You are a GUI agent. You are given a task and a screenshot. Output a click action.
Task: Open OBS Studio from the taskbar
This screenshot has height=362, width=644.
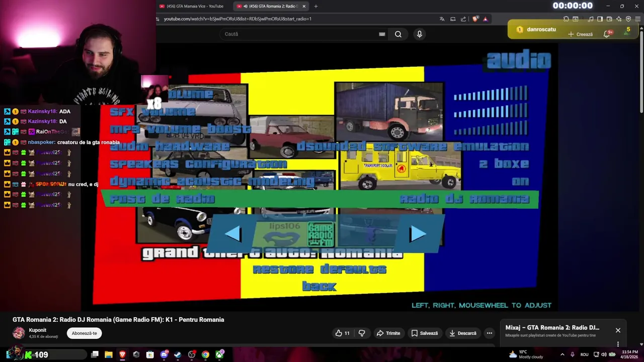(192, 354)
